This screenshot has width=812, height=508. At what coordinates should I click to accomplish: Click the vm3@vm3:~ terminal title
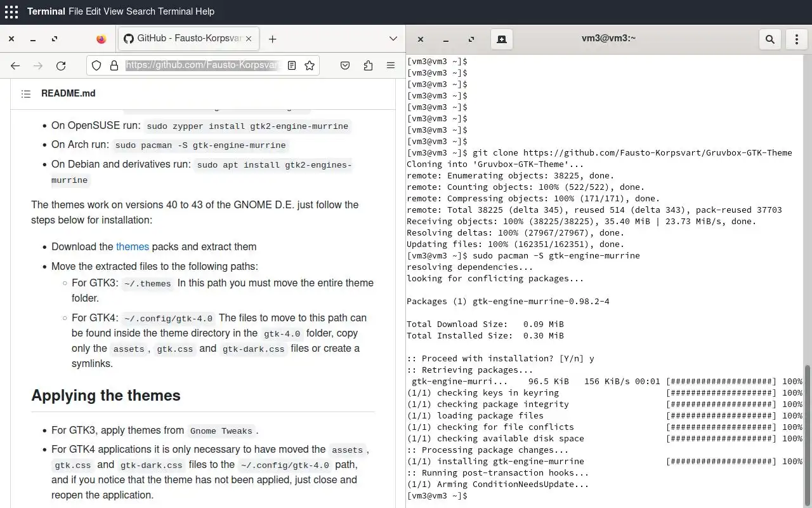[608, 39]
